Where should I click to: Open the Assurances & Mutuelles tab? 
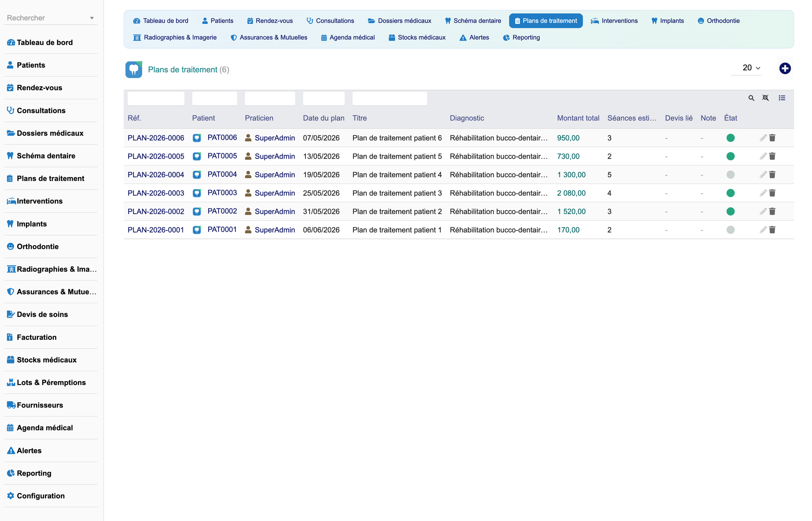pyautogui.click(x=269, y=38)
